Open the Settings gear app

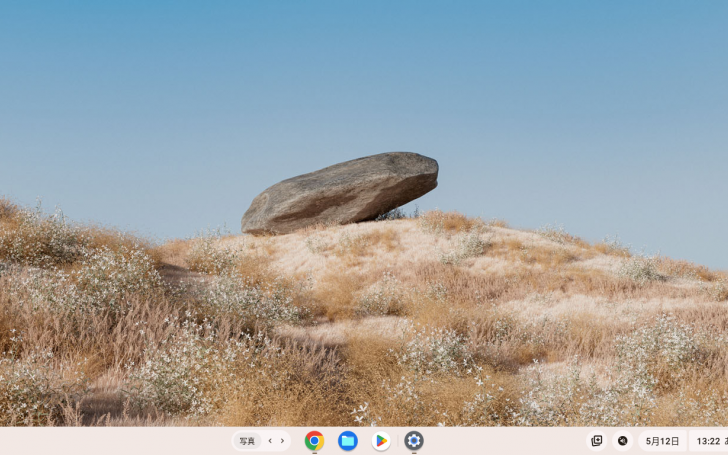[414, 441]
